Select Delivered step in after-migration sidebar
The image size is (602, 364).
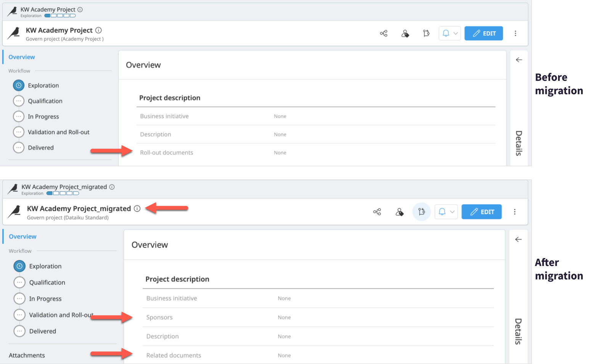pos(35,331)
